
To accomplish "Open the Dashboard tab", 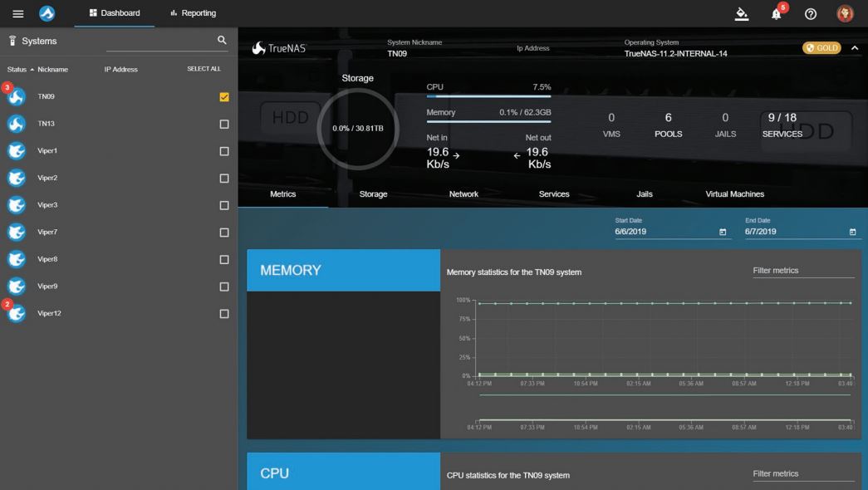I will pyautogui.click(x=115, y=13).
